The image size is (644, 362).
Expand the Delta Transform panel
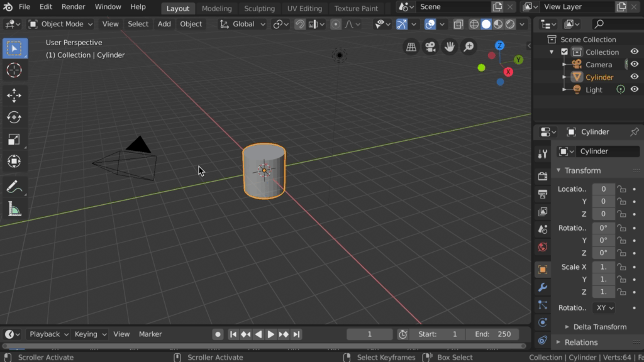599,327
